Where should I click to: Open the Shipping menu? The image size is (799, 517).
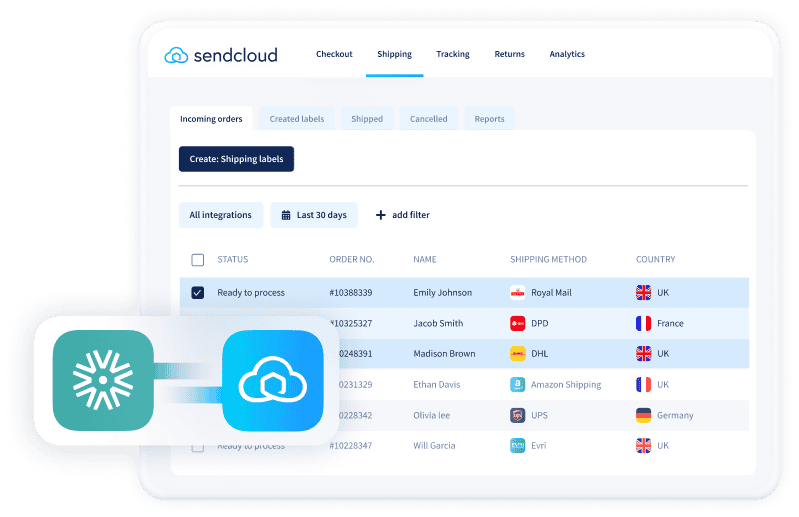394,54
